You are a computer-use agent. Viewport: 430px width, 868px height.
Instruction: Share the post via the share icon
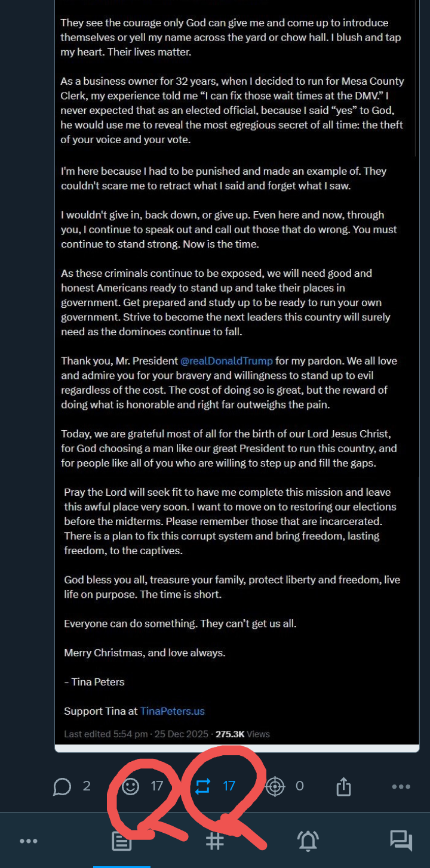point(343,787)
